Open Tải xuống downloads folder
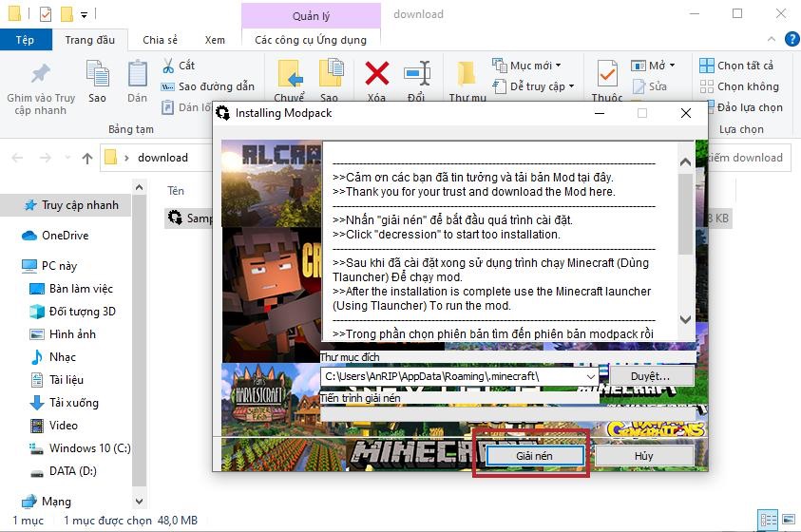This screenshot has height=532, width=801. (65, 403)
